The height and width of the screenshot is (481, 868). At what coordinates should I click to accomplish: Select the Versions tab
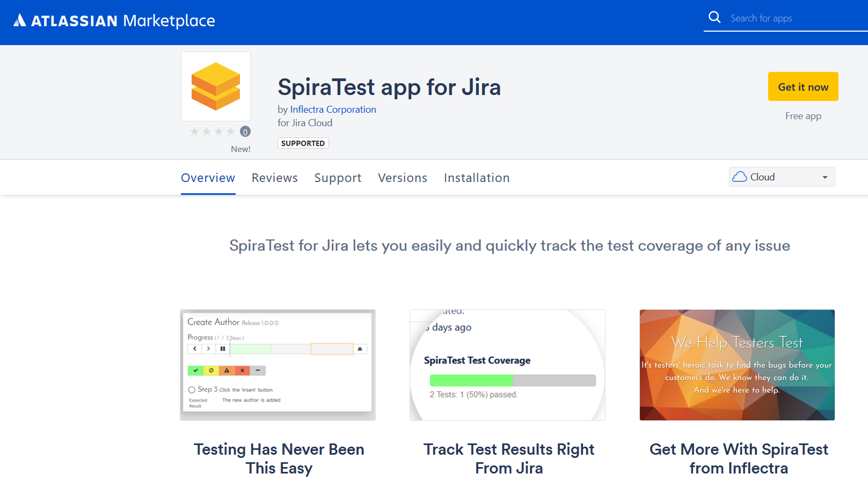402,178
